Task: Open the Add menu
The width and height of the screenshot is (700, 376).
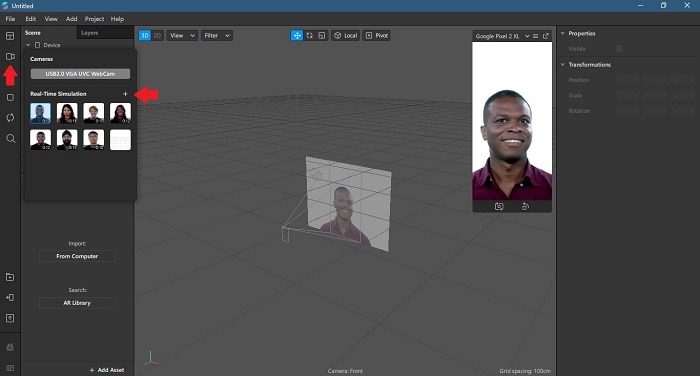Action: pyautogui.click(x=71, y=19)
